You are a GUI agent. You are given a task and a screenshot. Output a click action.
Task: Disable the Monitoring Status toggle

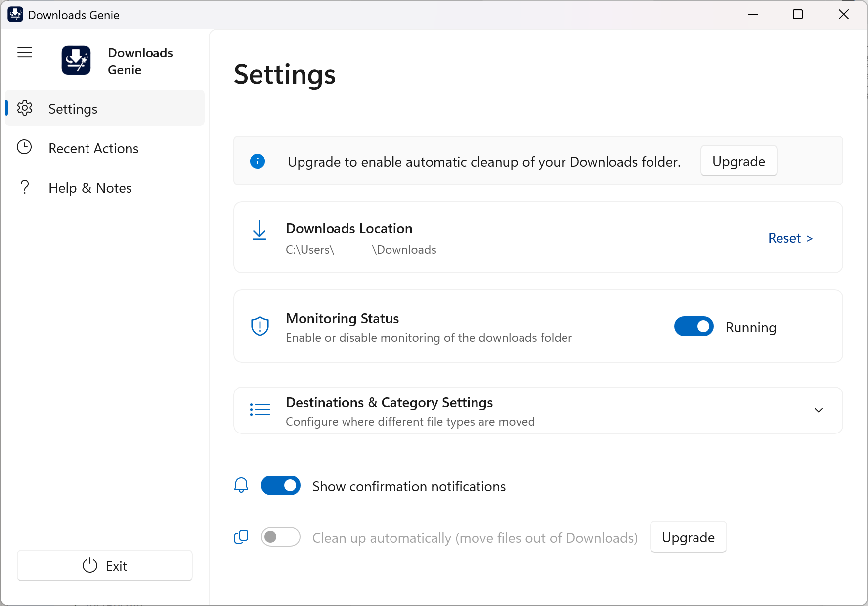click(x=694, y=326)
